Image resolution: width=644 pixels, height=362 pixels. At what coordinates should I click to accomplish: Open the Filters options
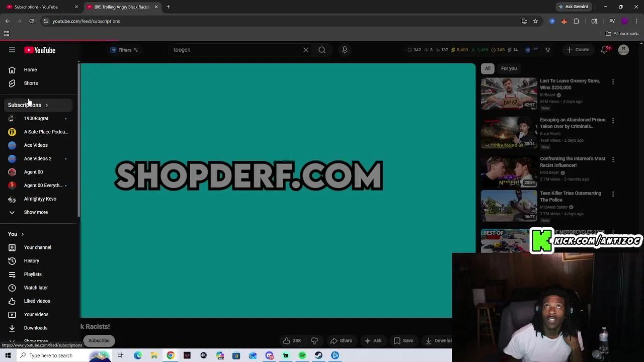tap(124, 50)
